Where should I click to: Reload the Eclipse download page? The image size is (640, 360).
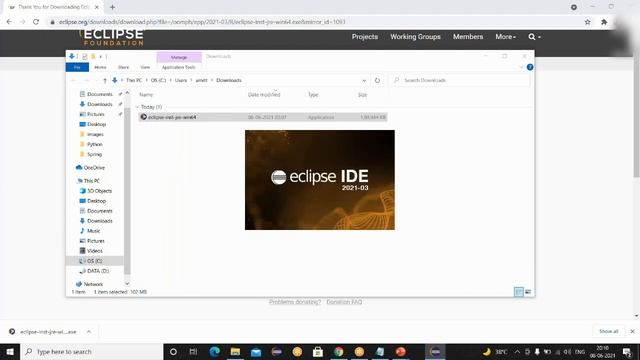36,22
